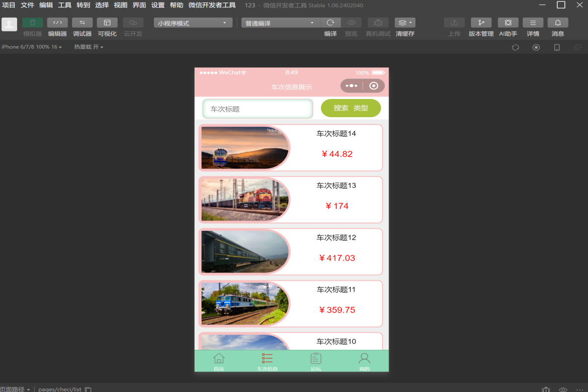Toggle the simulator panel button
588x392 pixels.
click(32, 23)
